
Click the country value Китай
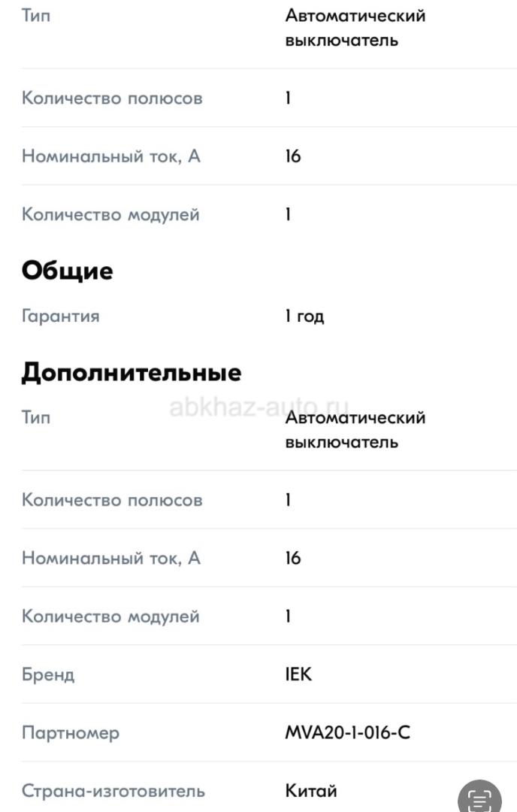coord(310,791)
